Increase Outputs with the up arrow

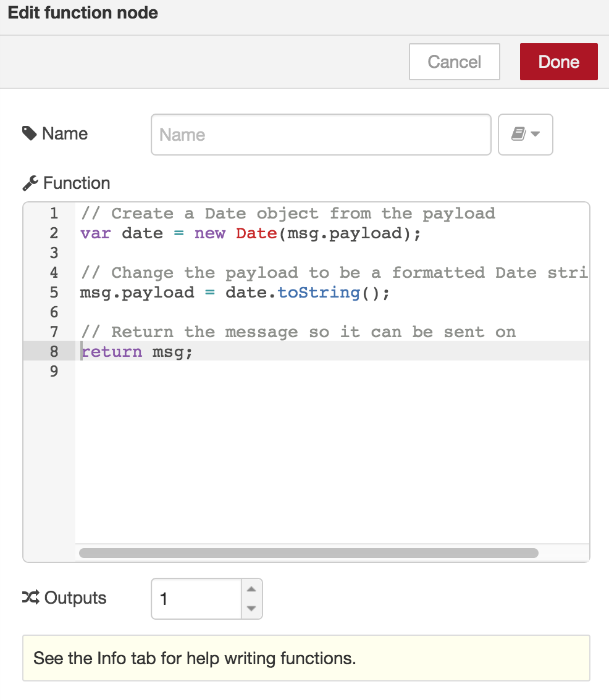click(x=251, y=589)
